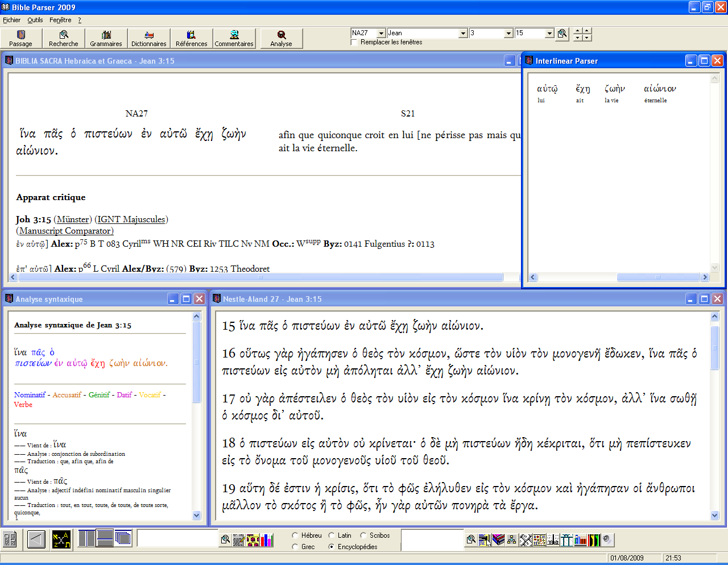728x565 pixels.
Task: Click the text field right of the Scribos option
Action: (x=432, y=539)
